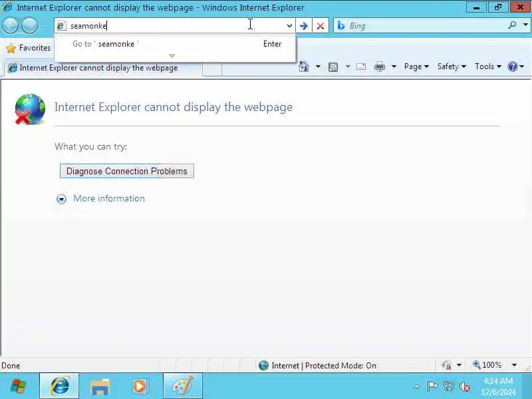This screenshot has width=532, height=399.
Task: Click the Read Mail icon
Action: coord(361,66)
